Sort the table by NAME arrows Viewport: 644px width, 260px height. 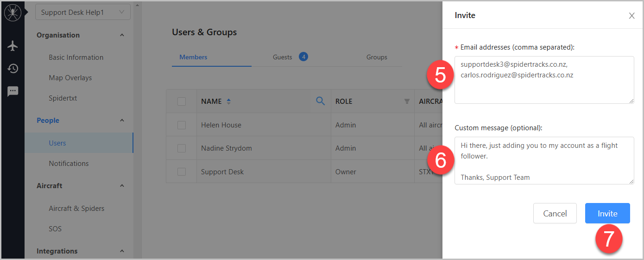(x=228, y=101)
